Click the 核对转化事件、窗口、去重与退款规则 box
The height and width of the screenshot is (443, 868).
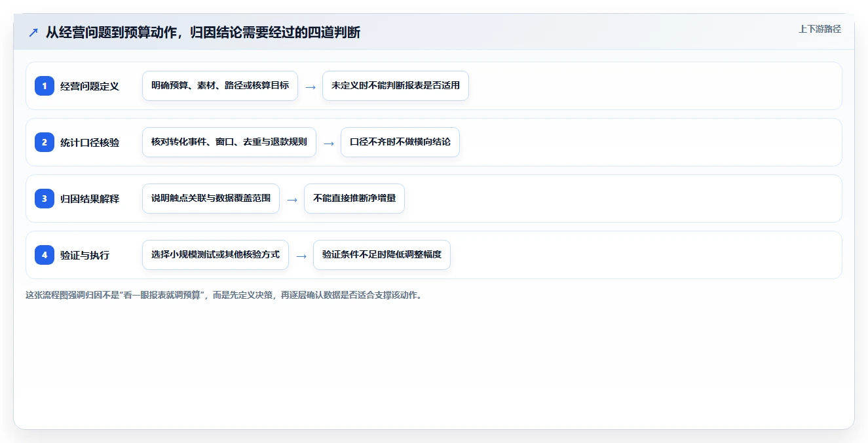(x=229, y=142)
